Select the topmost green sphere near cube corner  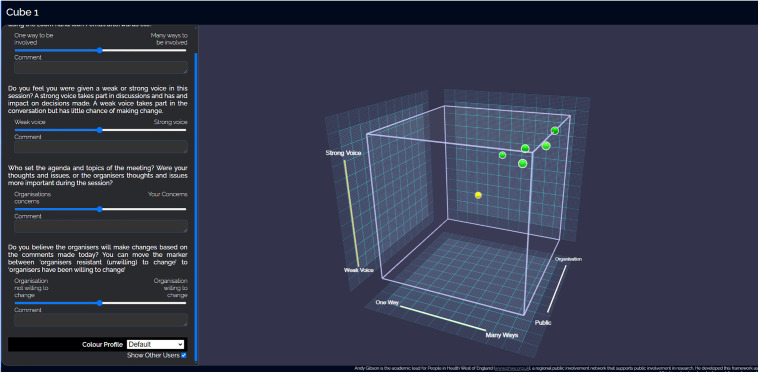[555, 131]
